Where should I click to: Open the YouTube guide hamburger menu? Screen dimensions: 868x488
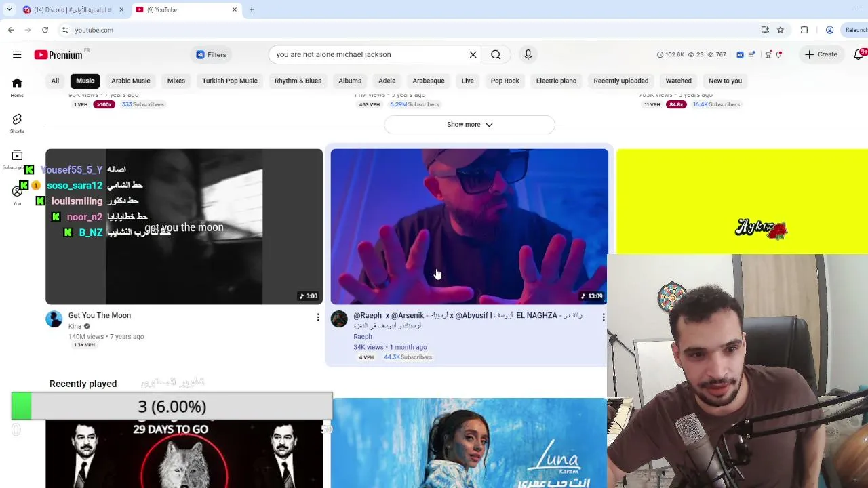coord(17,54)
